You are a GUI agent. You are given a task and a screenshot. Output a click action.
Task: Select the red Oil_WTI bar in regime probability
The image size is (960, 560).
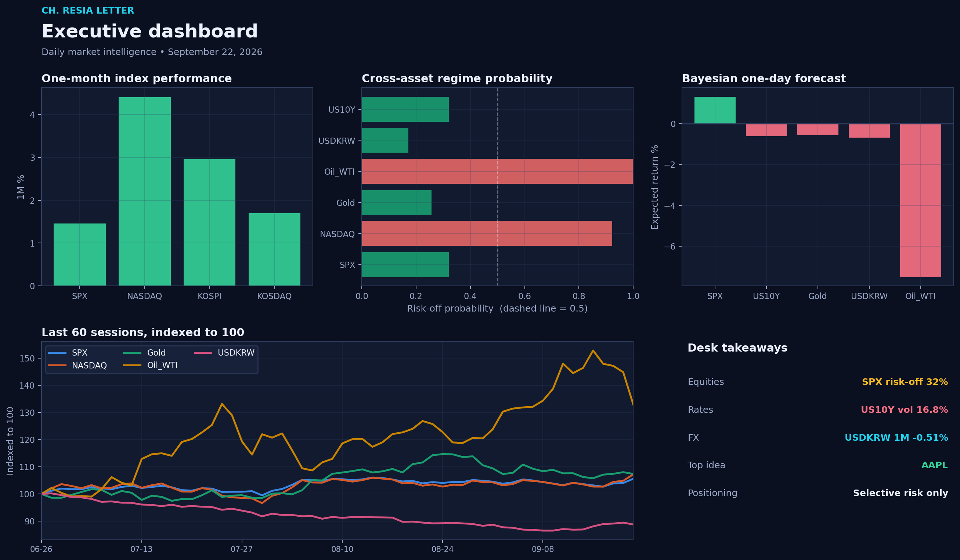pos(498,171)
